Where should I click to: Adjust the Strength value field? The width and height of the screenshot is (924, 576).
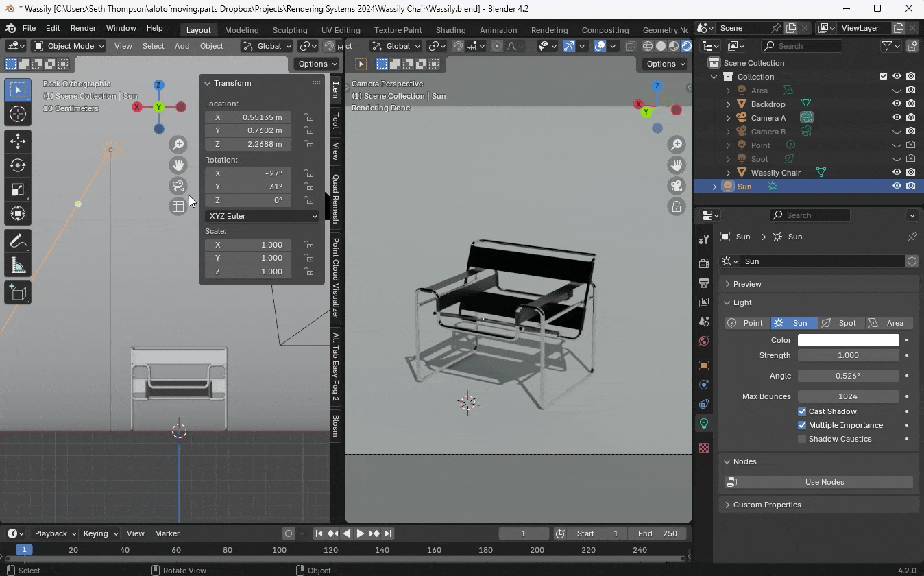point(848,355)
